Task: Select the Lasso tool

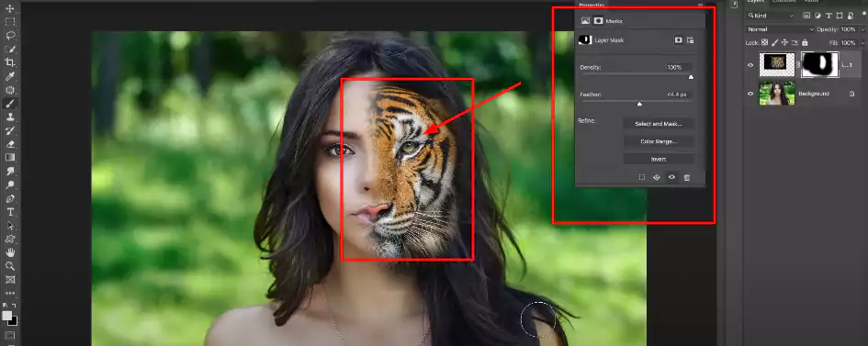Action: pos(10,36)
